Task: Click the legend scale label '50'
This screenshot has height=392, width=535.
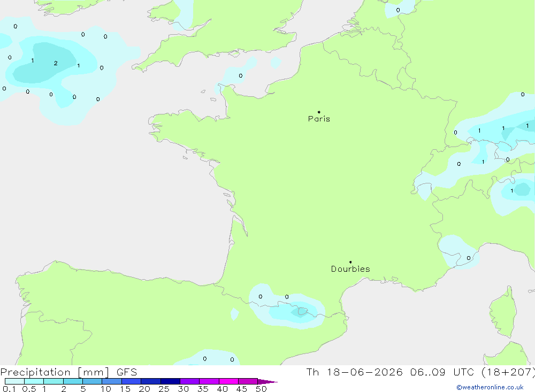Action: [x=261, y=389]
